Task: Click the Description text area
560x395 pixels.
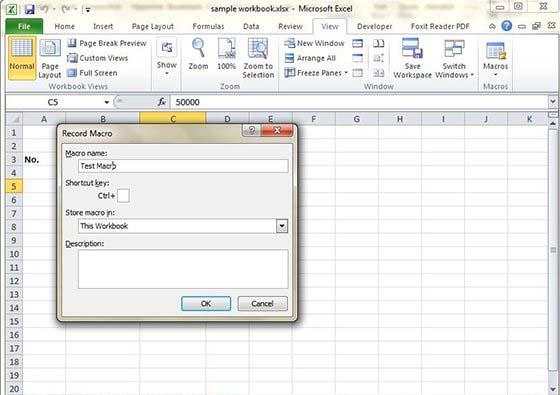Action: click(183, 269)
